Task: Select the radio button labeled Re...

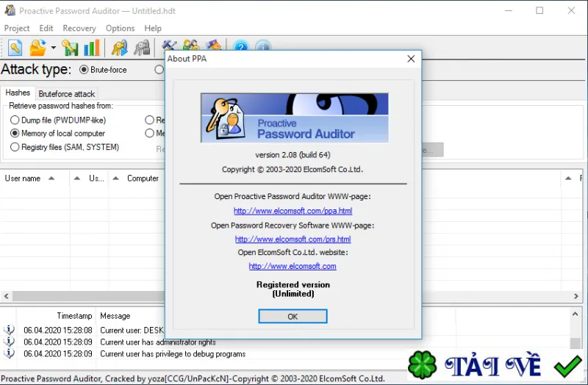Action: (x=150, y=120)
